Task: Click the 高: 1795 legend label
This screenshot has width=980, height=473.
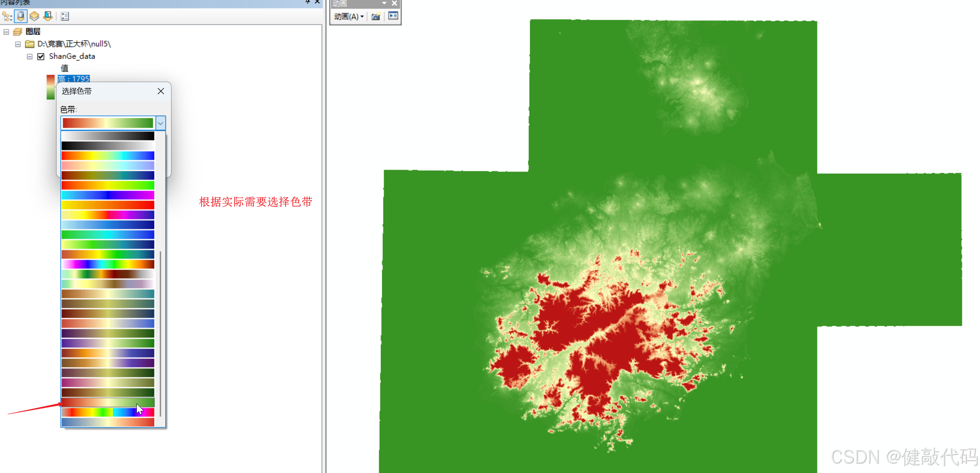Action: pyautogui.click(x=74, y=79)
